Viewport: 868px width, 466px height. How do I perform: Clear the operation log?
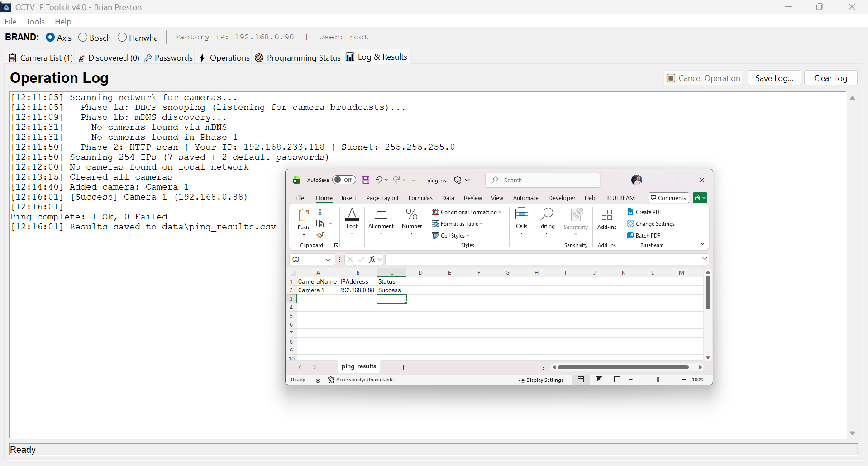point(830,77)
